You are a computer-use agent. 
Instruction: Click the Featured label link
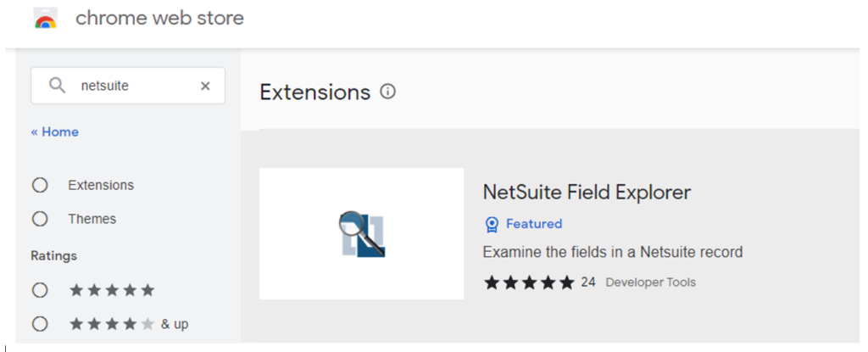534,224
